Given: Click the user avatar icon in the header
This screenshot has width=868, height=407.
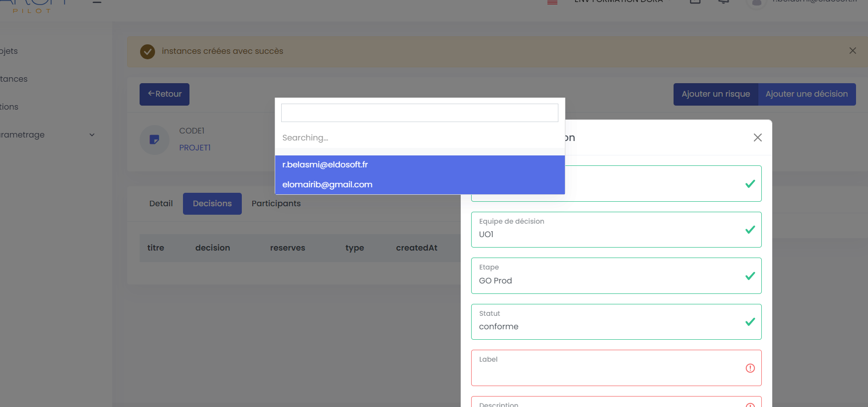Looking at the screenshot, I should (756, 3).
